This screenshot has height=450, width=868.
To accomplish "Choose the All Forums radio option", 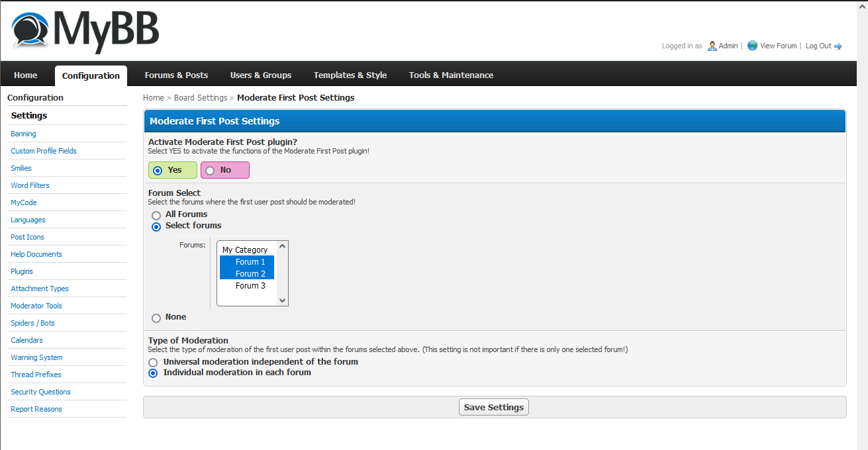I will [156, 215].
